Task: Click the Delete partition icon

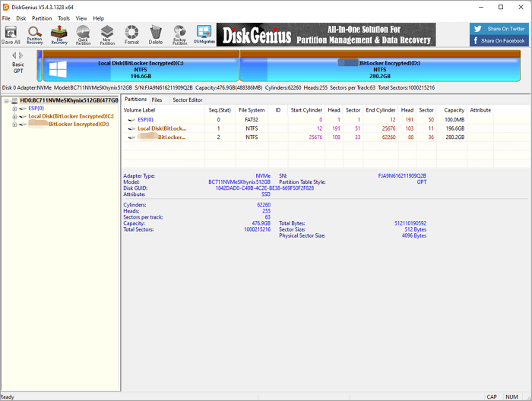Action: click(156, 34)
